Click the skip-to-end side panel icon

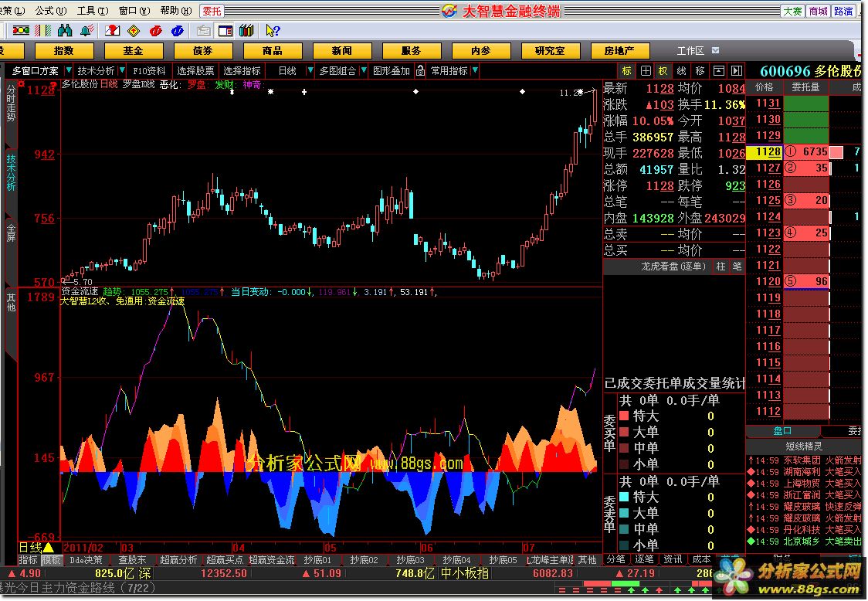click(x=736, y=70)
